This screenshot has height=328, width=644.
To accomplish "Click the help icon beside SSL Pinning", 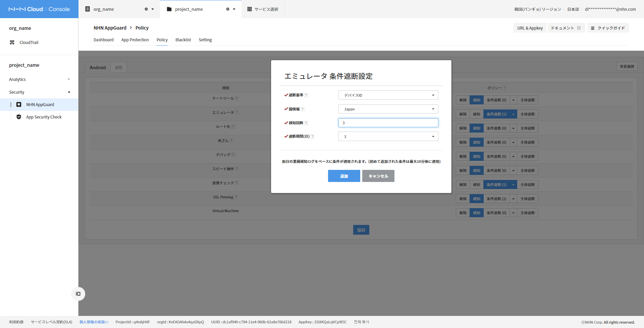I will click(236, 197).
